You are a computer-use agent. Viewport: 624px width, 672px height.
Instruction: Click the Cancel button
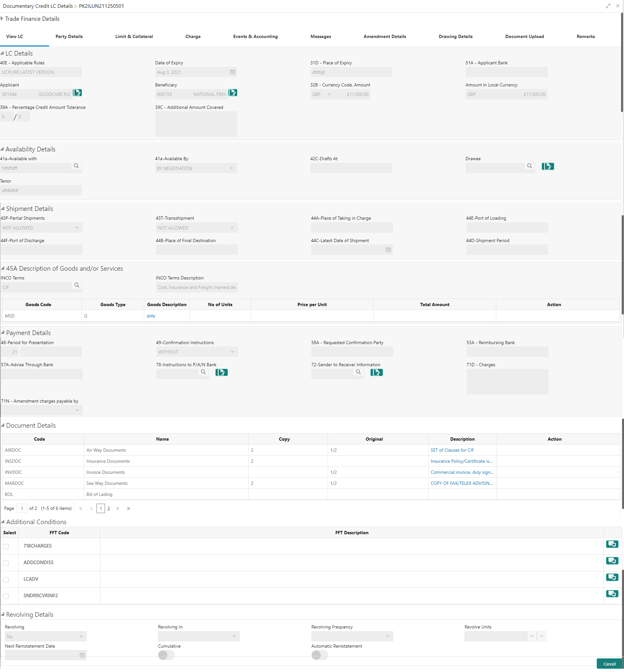point(609,664)
